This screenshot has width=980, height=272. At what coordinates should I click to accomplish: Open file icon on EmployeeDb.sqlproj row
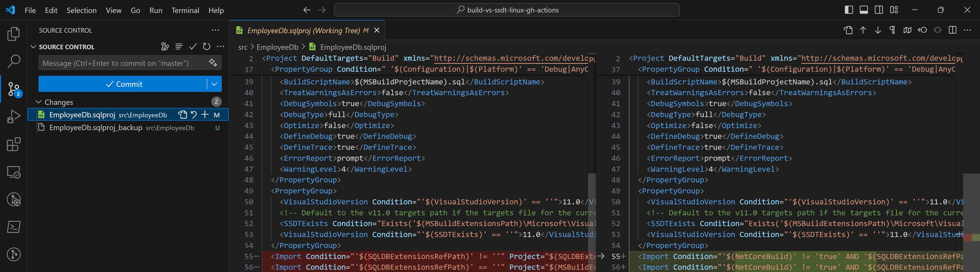pyautogui.click(x=183, y=115)
